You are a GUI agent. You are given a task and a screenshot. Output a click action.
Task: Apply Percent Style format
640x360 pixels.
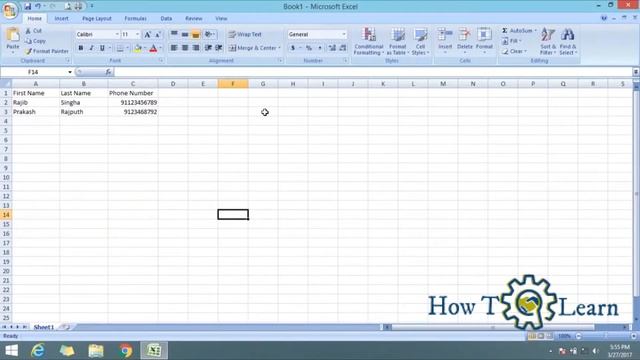click(x=309, y=48)
